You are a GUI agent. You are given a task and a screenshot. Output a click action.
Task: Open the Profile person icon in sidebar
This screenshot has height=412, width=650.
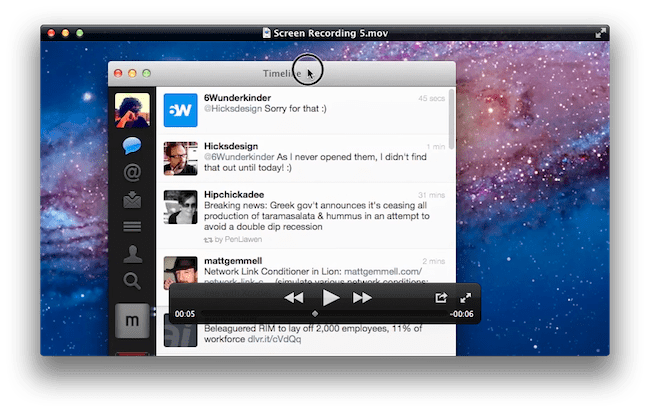pos(131,254)
